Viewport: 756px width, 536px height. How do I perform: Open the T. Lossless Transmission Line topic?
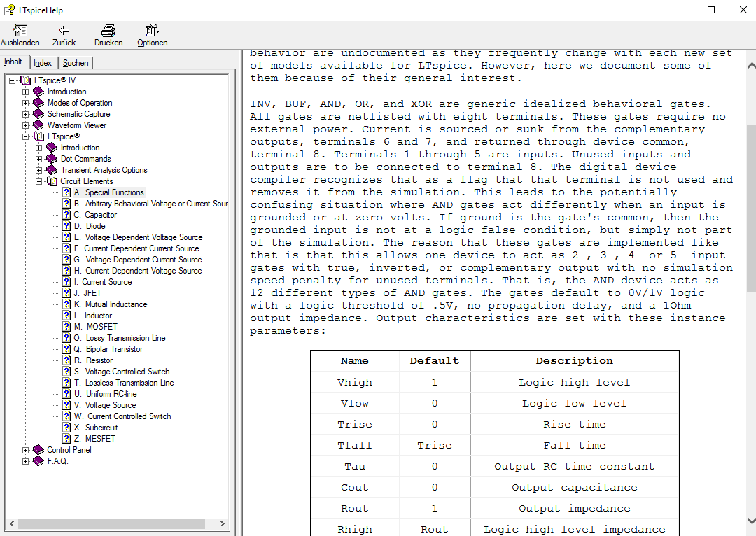click(124, 383)
